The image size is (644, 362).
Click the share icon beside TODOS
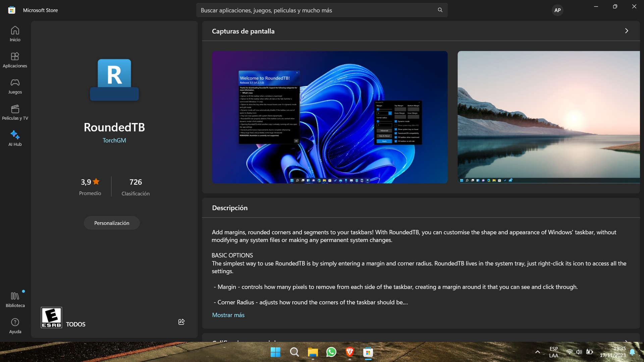point(181,322)
